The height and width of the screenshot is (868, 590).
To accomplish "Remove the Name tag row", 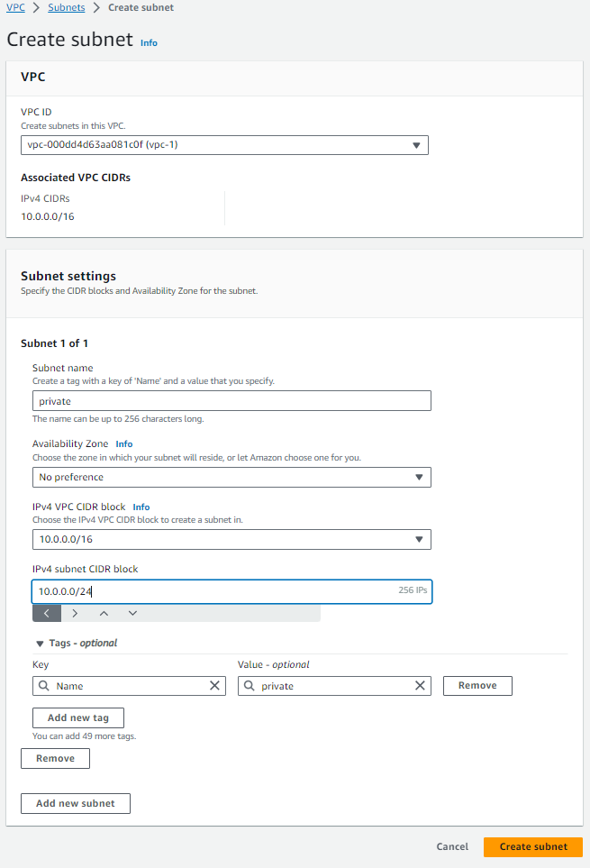I will click(x=477, y=685).
